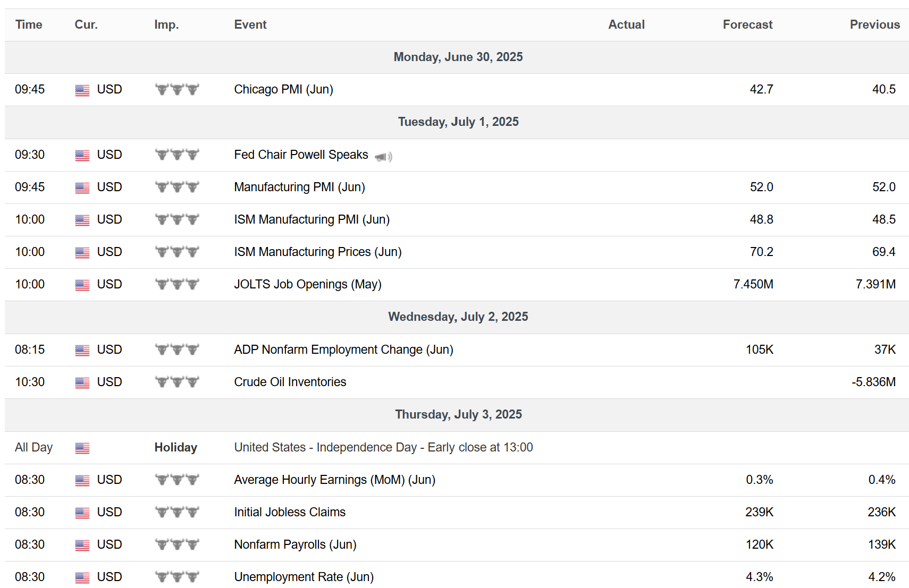Click importance bulls for Fed Chair Powell Speaks

tap(177, 155)
